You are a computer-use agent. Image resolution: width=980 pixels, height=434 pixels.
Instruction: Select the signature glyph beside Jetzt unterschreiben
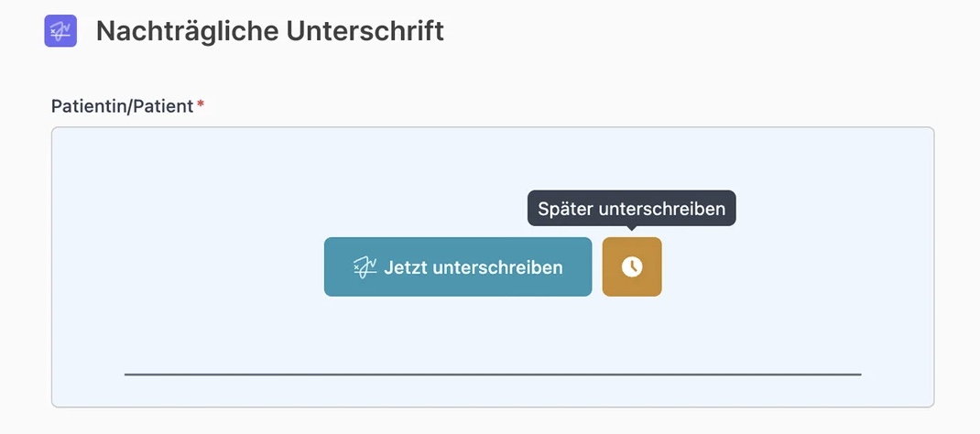pyautogui.click(x=365, y=267)
